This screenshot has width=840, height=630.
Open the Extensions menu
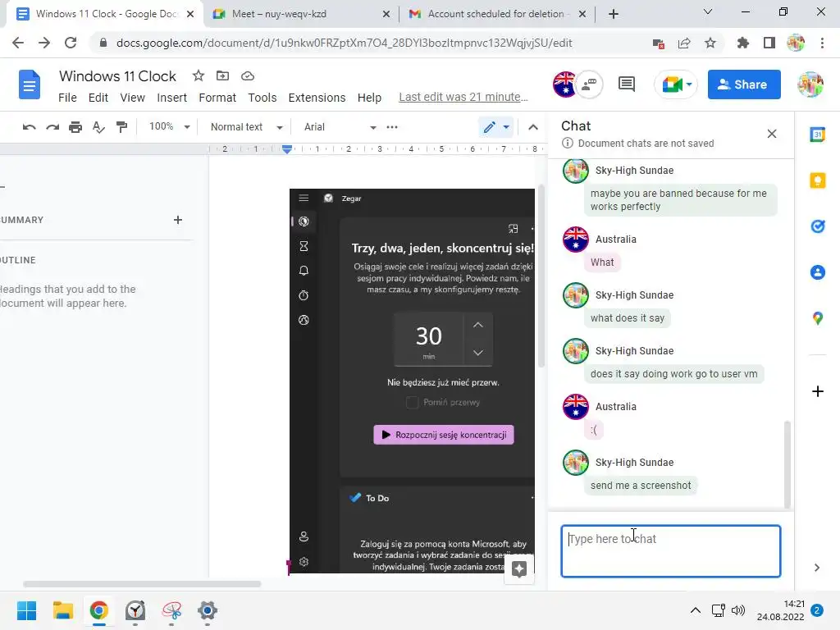tap(317, 98)
